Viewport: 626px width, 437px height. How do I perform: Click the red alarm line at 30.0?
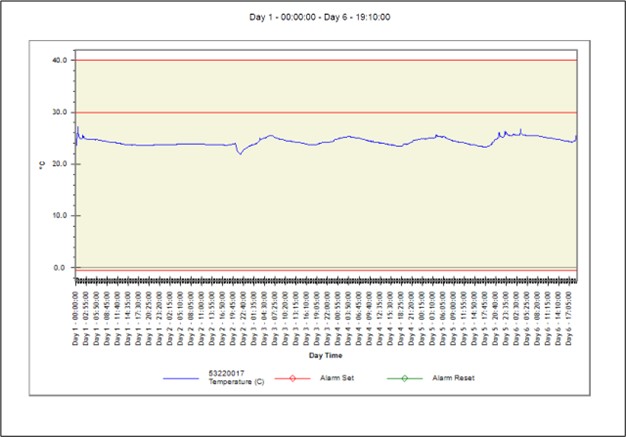click(x=328, y=112)
